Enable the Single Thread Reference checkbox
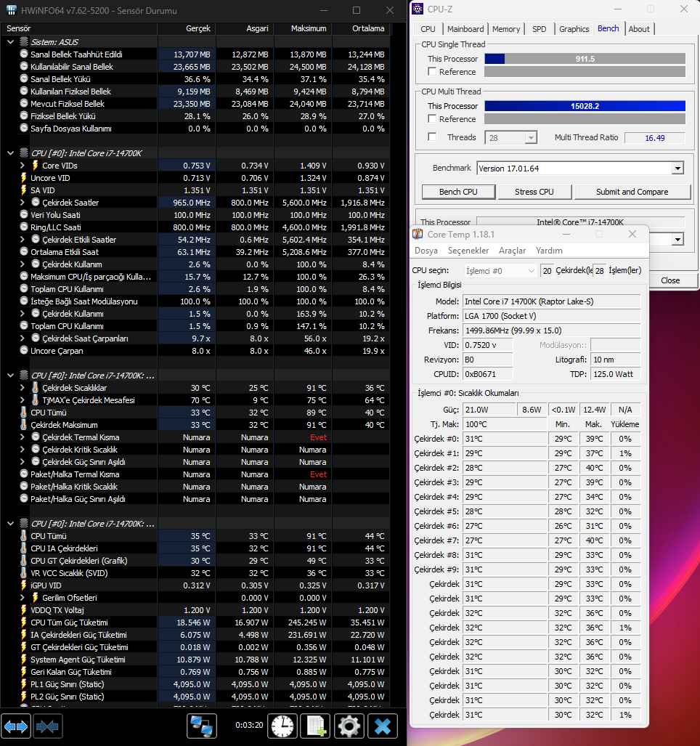The height and width of the screenshot is (746, 700). [x=432, y=71]
